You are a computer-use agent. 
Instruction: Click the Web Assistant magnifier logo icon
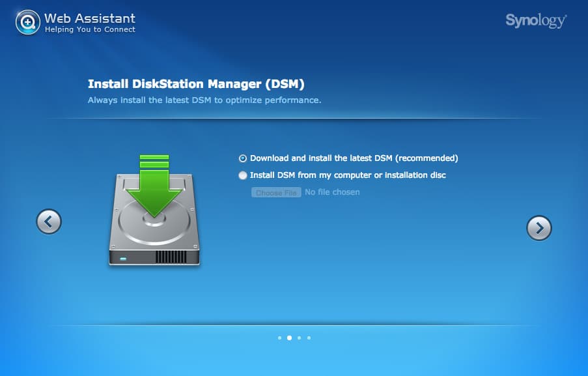pyautogui.click(x=28, y=23)
